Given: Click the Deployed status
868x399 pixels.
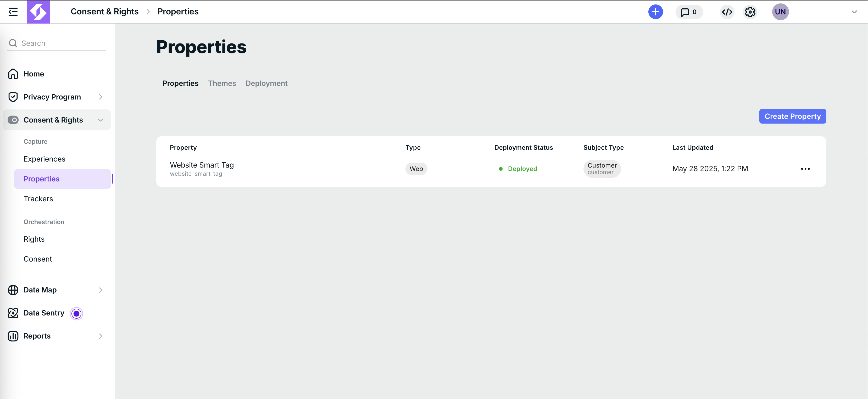Looking at the screenshot, I should point(518,169).
